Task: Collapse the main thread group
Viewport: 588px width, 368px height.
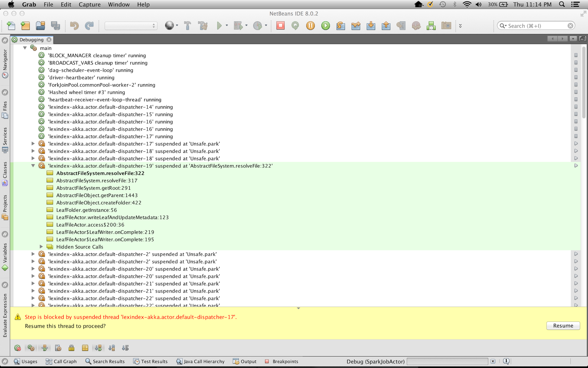Action: point(25,48)
